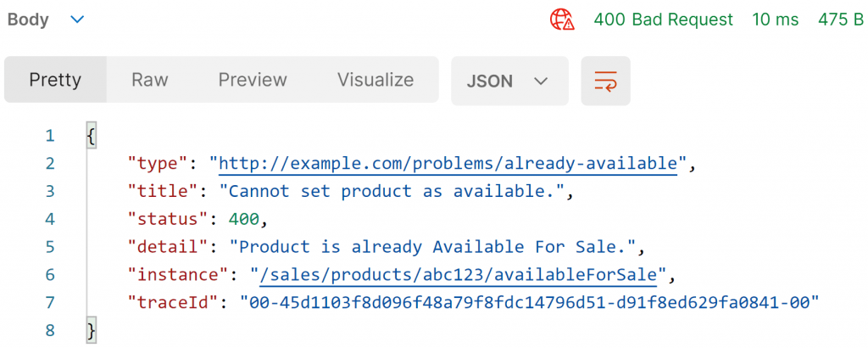This screenshot has width=868, height=348.
Task: Click the 400 Bad Request status
Action: tap(663, 20)
